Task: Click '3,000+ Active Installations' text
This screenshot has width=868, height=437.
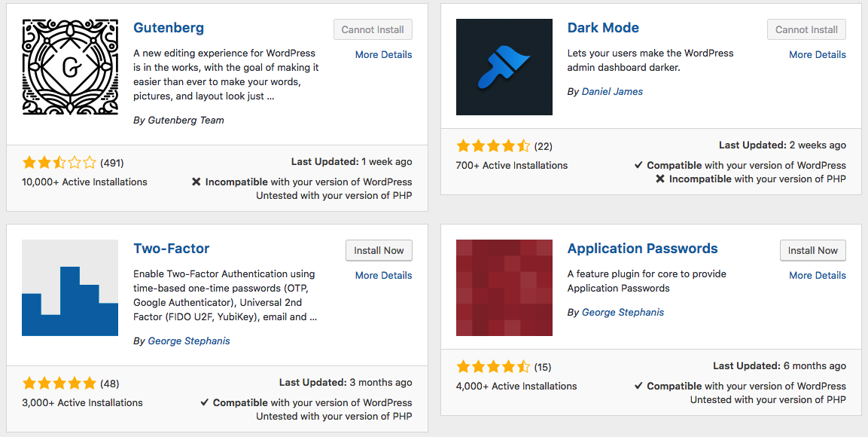Action: point(83,402)
